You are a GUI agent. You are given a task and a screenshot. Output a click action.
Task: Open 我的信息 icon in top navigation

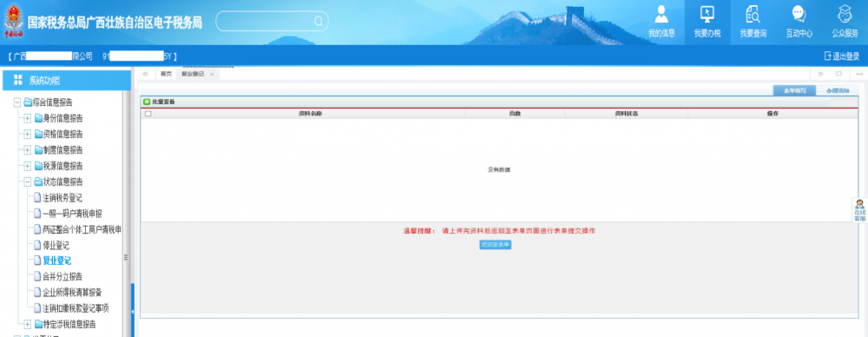click(661, 13)
